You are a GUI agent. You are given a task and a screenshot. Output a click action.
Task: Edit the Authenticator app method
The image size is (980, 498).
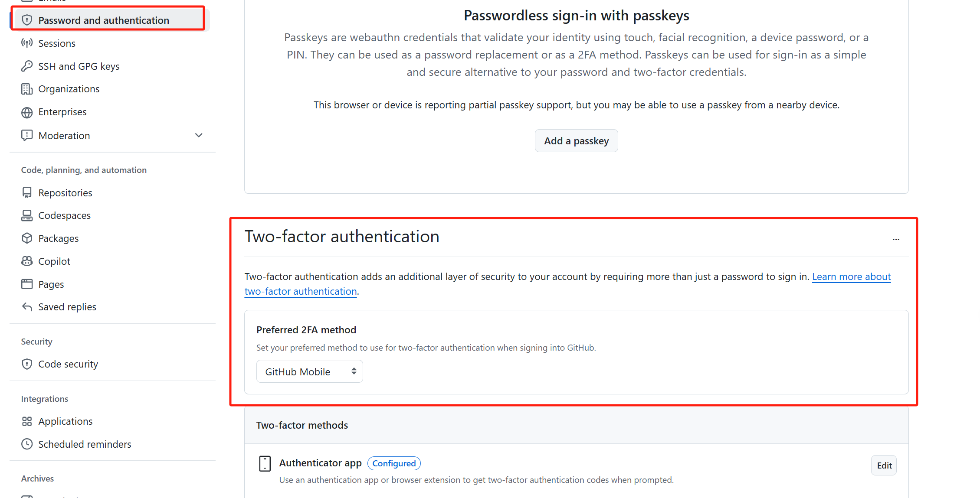coord(884,465)
